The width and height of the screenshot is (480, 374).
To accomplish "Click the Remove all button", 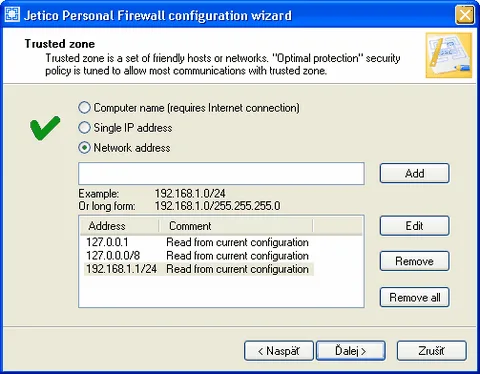I will 415,297.
